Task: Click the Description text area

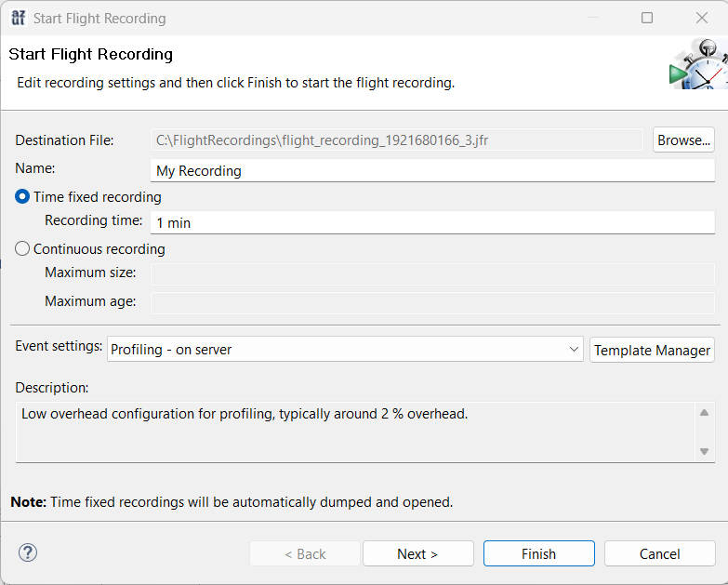Action: 355,432
